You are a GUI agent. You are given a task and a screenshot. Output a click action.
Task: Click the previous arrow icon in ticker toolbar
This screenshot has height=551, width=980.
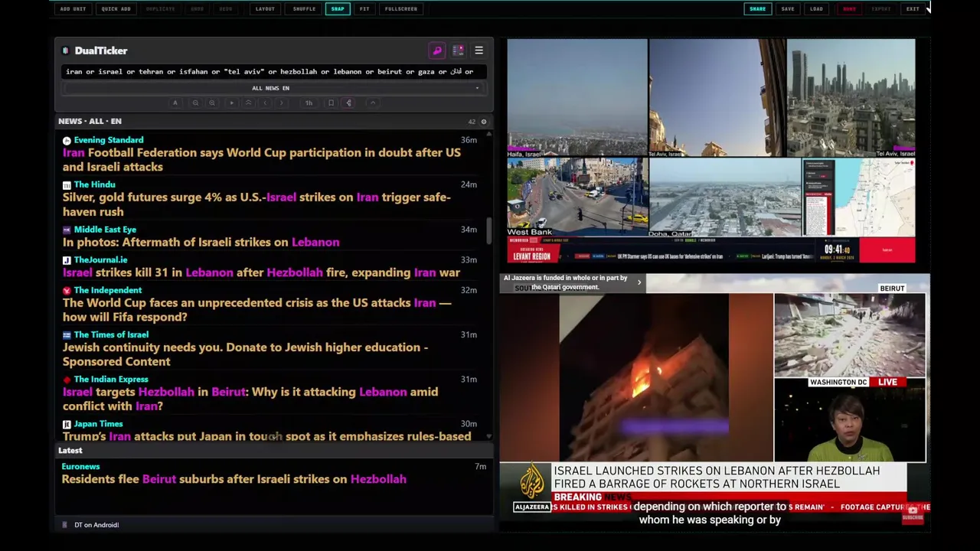265,103
